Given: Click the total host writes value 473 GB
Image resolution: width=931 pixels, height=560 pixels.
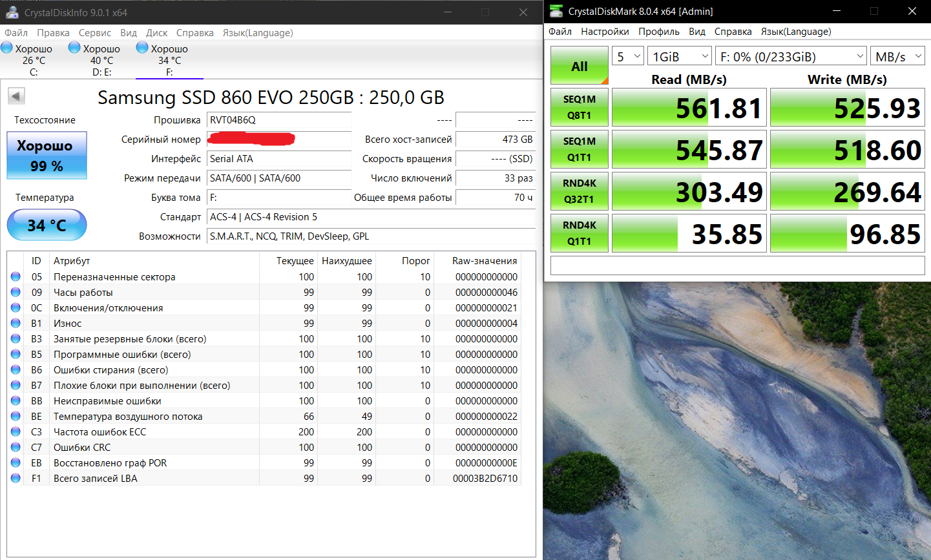Looking at the screenshot, I should coord(496,140).
